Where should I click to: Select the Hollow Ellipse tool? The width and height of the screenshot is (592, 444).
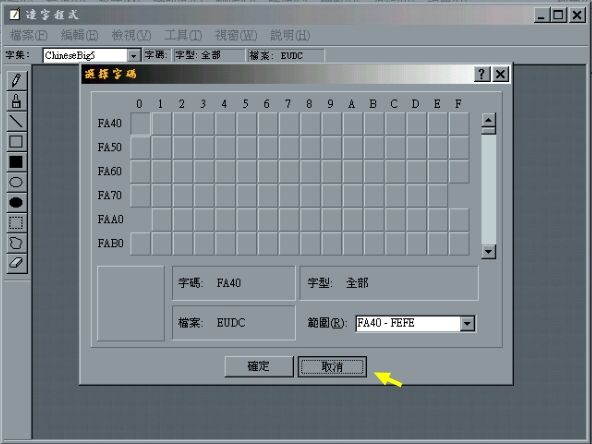click(x=16, y=182)
